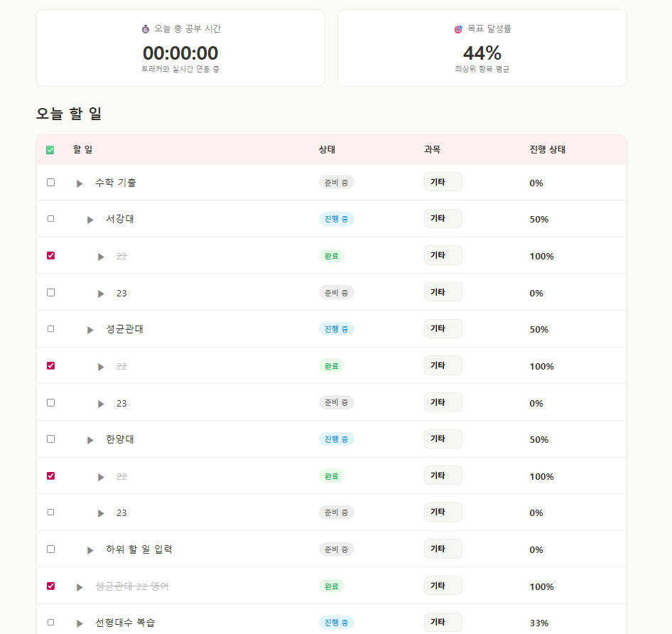
Task: Click 진행 중 status badge in 서강대 row
Action: tap(336, 219)
